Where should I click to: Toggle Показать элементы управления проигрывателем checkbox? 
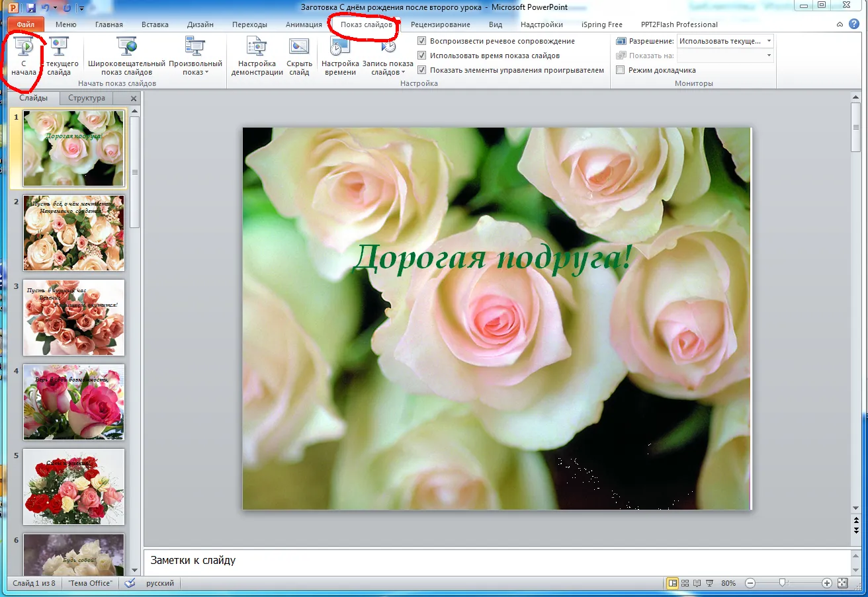coord(421,70)
